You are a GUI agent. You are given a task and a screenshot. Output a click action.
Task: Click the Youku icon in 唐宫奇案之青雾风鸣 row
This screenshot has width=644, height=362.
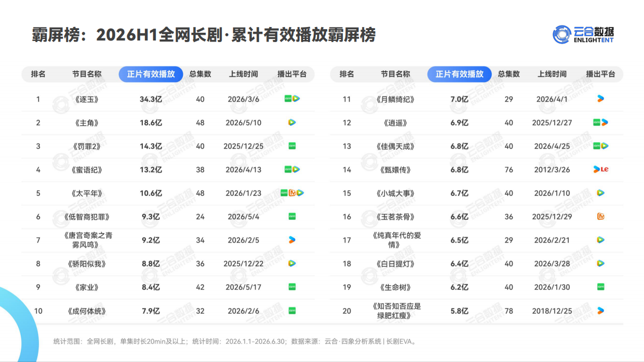point(292,240)
